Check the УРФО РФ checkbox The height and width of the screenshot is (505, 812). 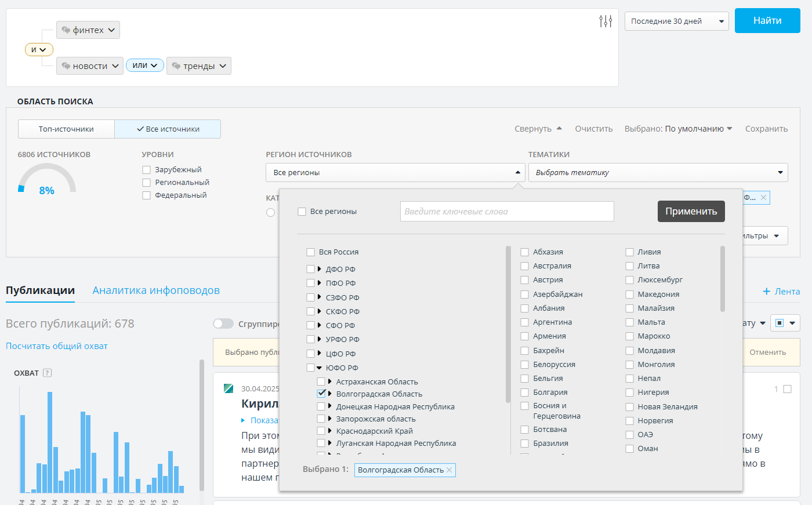310,339
